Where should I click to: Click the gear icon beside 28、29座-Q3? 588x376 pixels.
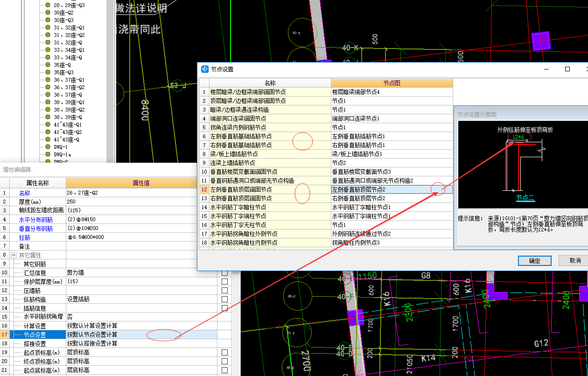click(x=48, y=6)
